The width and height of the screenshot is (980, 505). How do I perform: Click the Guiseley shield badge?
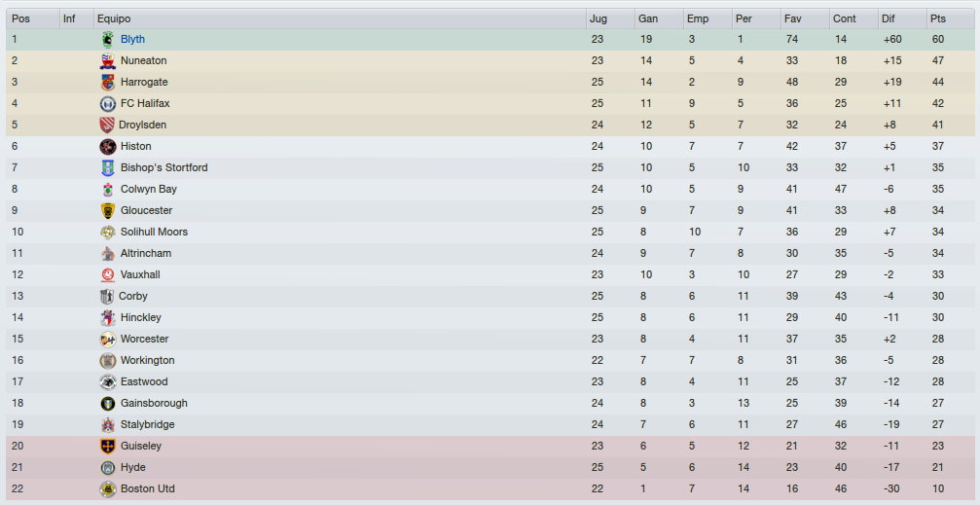[x=107, y=447]
